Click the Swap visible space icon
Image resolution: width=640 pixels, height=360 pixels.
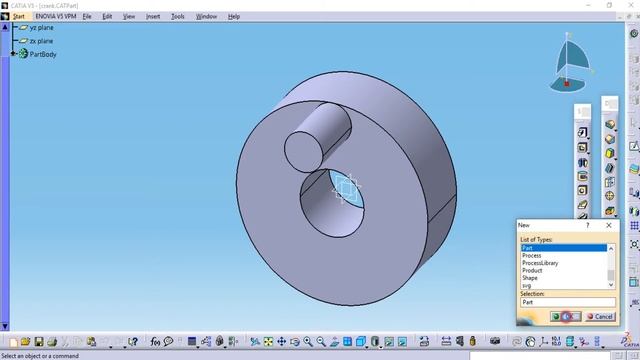point(402,342)
